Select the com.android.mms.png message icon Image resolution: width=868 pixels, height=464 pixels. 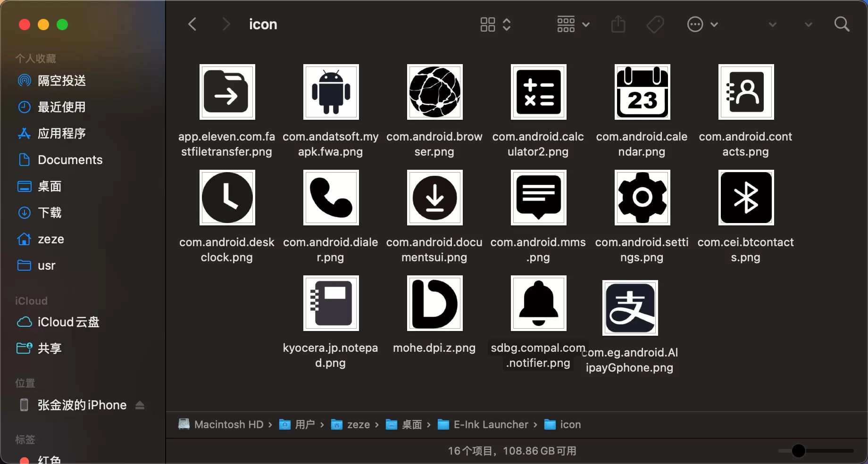click(538, 198)
